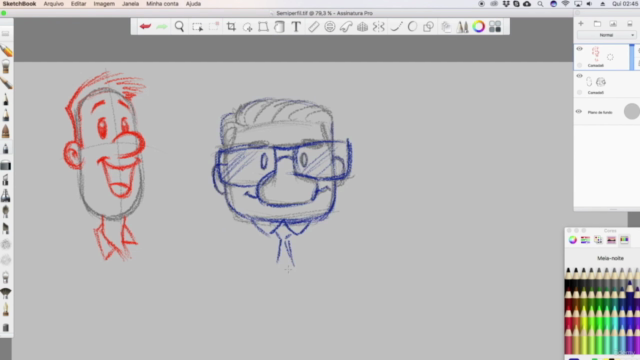This screenshot has width=640, height=360.
Task: Select the pencil brush in left palette
Action: (6, 51)
